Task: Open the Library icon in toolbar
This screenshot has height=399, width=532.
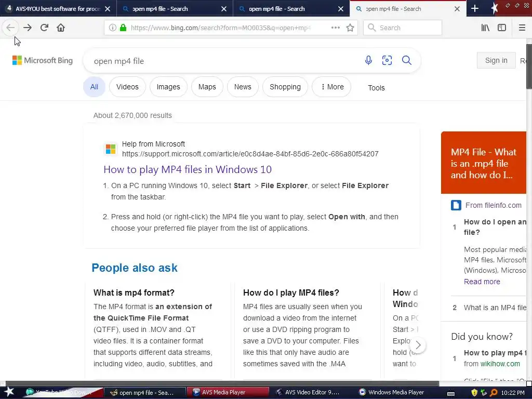Action: click(485, 28)
